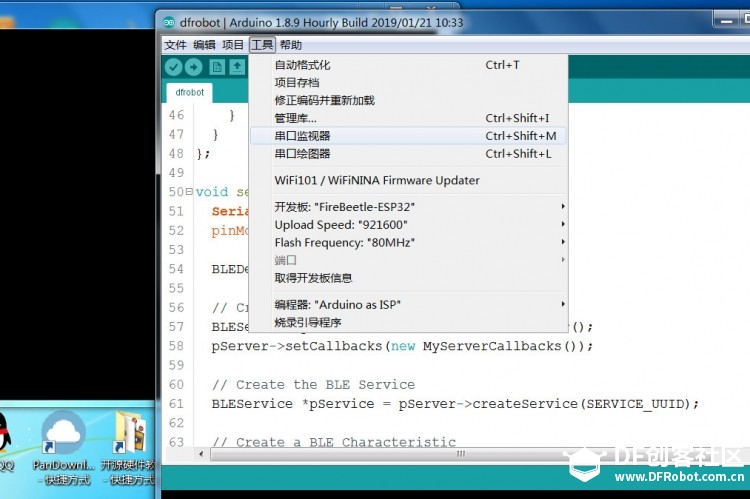Viewport: 750px width, 499px height.
Task: Click line number 58 in gutter
Action: click(x=176, y=346)
